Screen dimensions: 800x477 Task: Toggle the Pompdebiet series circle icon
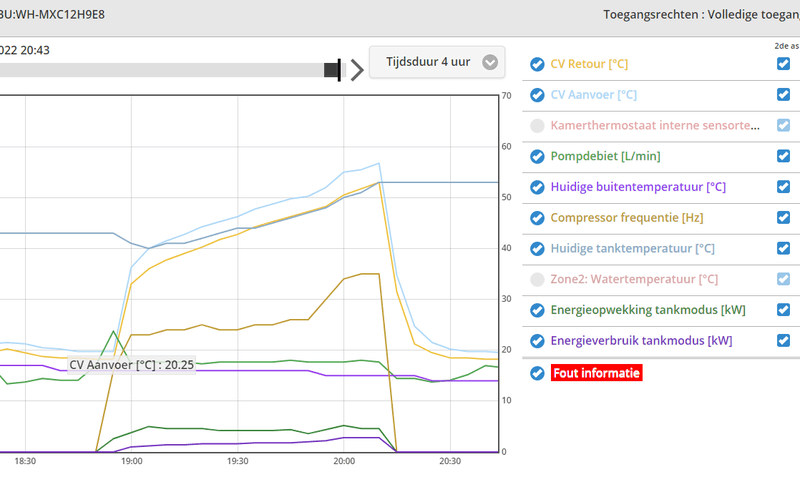tap(537, 157)
